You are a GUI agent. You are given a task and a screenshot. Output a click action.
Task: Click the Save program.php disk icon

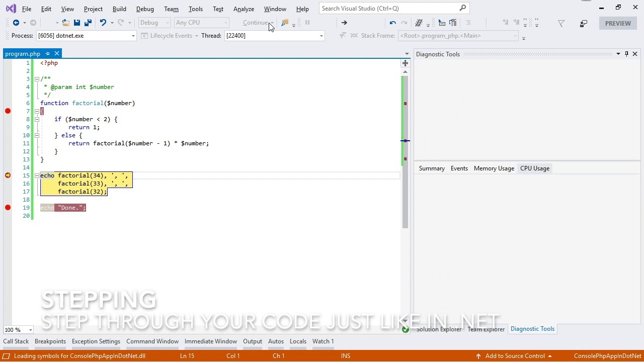(x=77, y=23)
